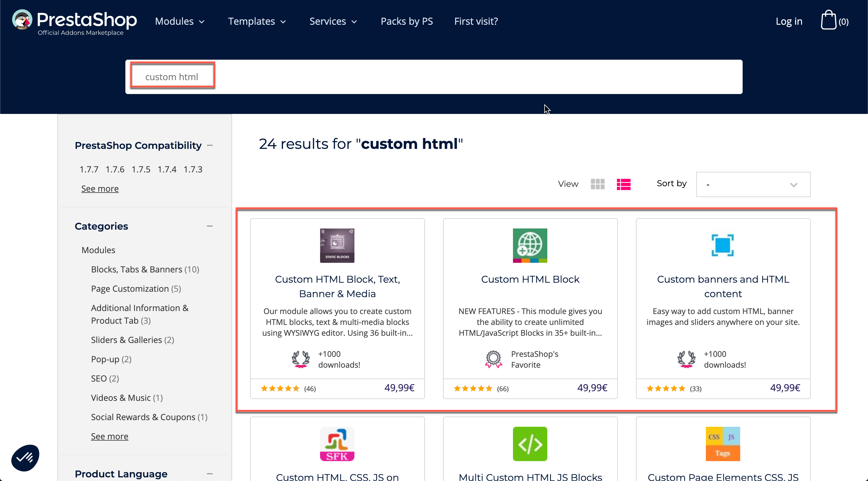
Task: Select Additional Information & Product Tab category
Action: click(140, 314)
